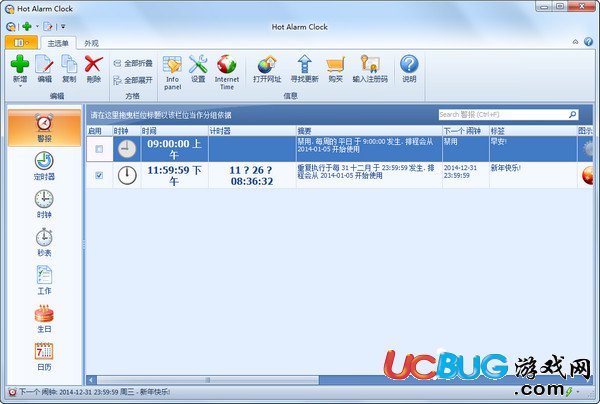600x404 pixels.
Task: Click quick access edit document icon
Action: pyautogui.click(x=48, y=26)
